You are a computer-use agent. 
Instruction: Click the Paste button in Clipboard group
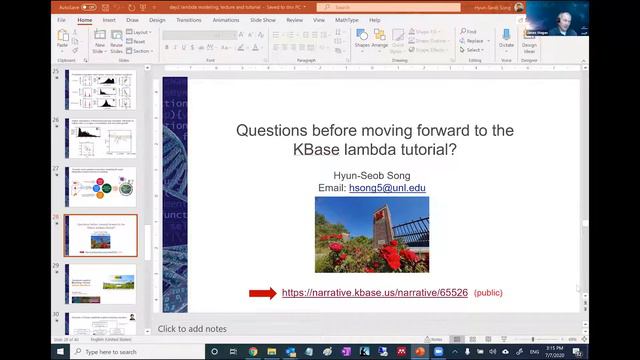click(62, 39)
